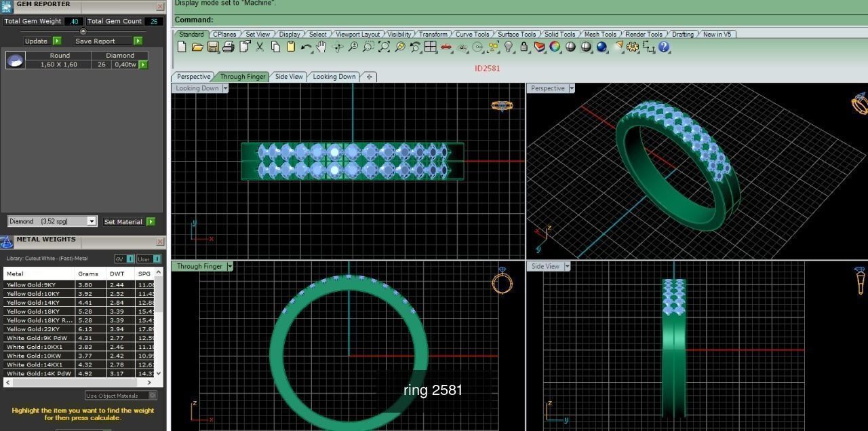Open the Render Tools tab
The image size is (868, 431).
pyautogui.click(x=644, y=34)
